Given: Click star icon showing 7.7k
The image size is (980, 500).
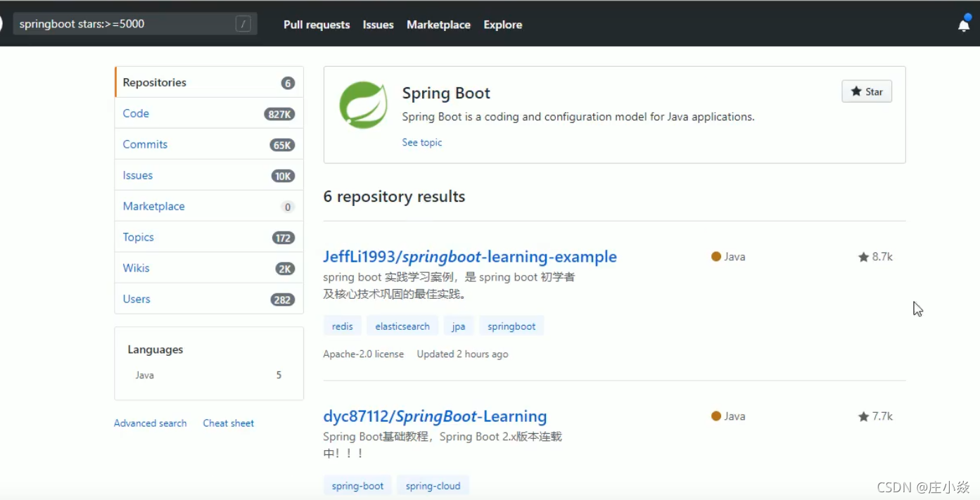Looking at the screenshot, I should [863, 417].
